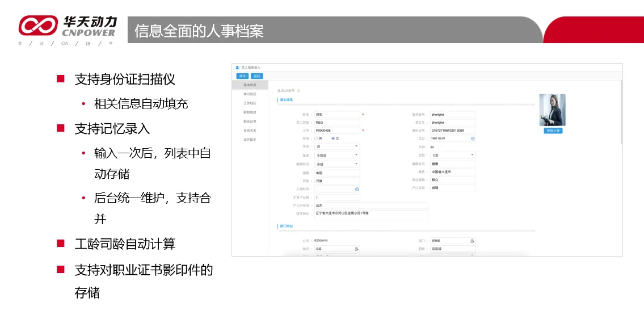644x323 pixels.
Task: Switch to the 学习经历 sidebar tab
Action: point(250,94)
